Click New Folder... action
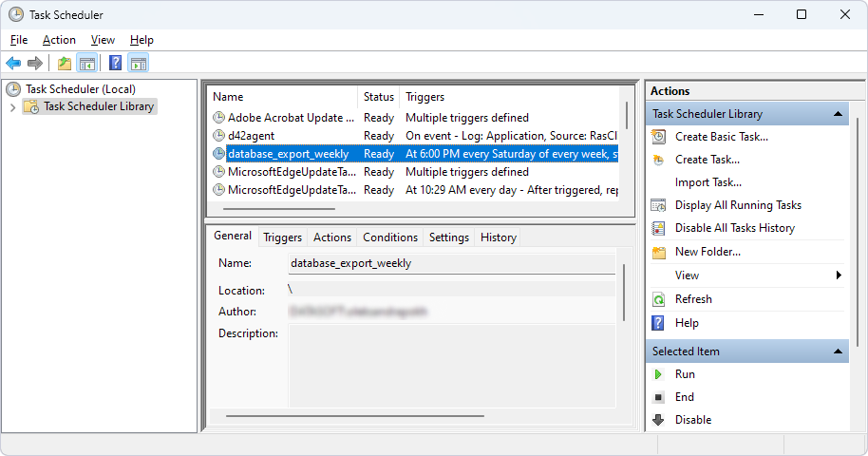This screenshot has width=868, height=456. (708, 252)
